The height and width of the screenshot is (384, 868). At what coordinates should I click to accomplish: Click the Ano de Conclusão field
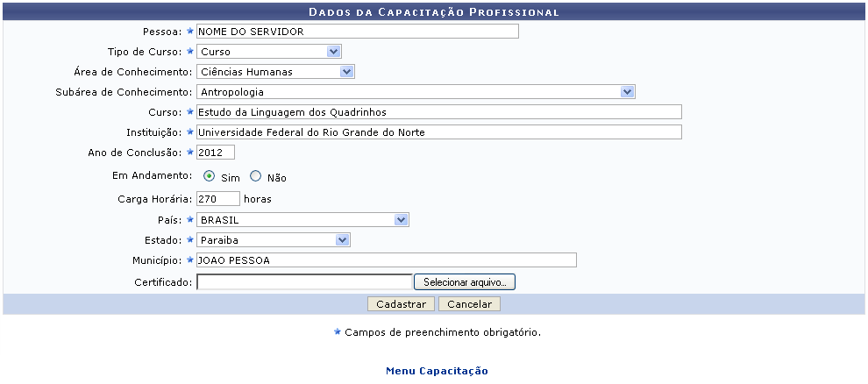pos(215,153)
